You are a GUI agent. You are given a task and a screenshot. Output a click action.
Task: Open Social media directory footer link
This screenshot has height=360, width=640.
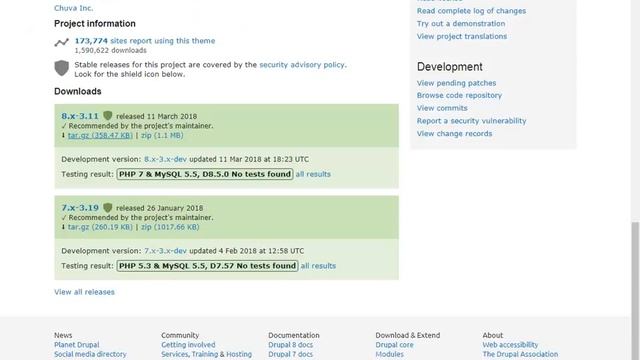pyautogui.click(x=90, y=354)
